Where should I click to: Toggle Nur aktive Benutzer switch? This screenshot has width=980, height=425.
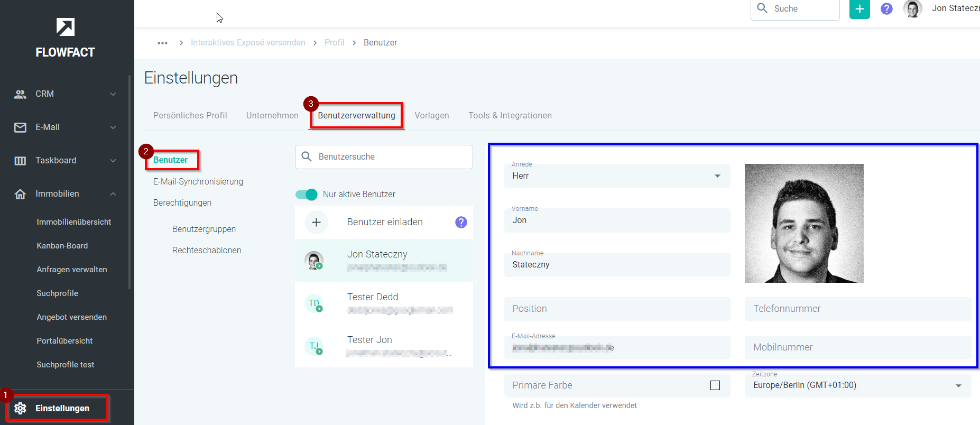(x=307, y=195)
